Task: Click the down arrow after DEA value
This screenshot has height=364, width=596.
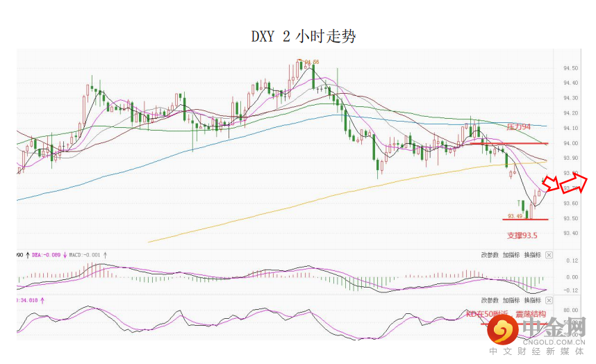Action: tap(65, 255)
